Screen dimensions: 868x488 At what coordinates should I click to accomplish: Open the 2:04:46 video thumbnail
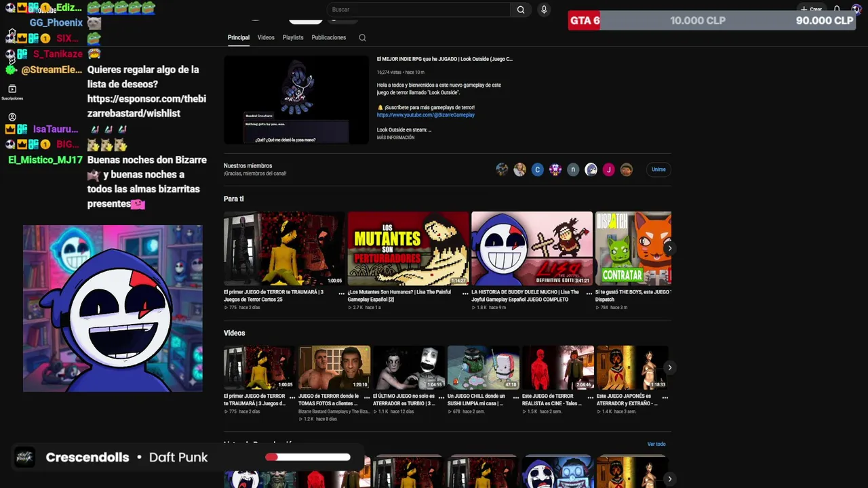point(558,367)
